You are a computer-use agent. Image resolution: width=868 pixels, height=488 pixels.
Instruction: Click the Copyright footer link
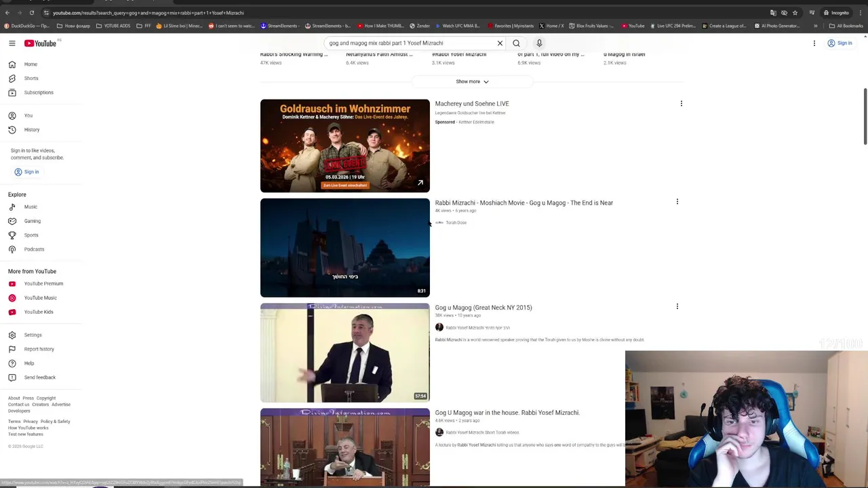pos(46,399)
